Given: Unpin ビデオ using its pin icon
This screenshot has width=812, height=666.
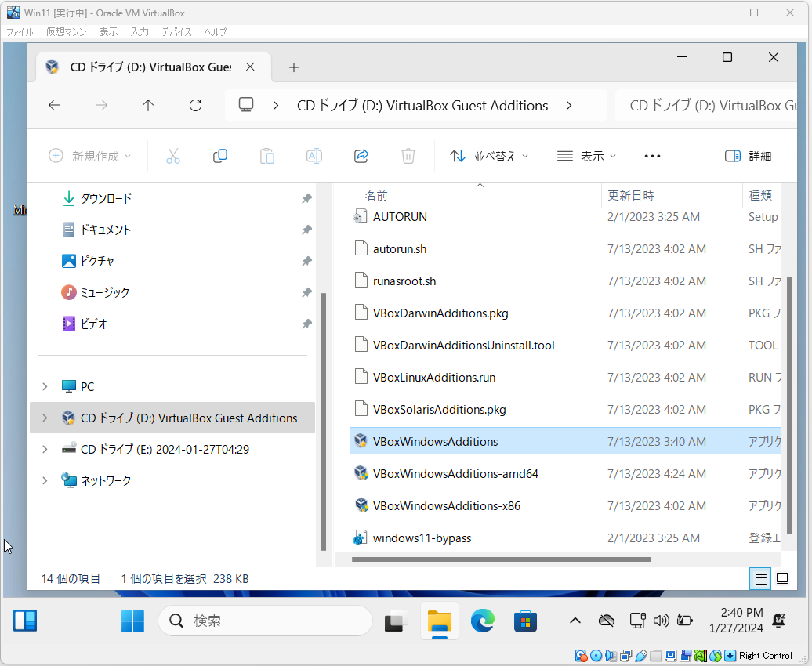Looking at the screenshot, I should tap(306, 324).
